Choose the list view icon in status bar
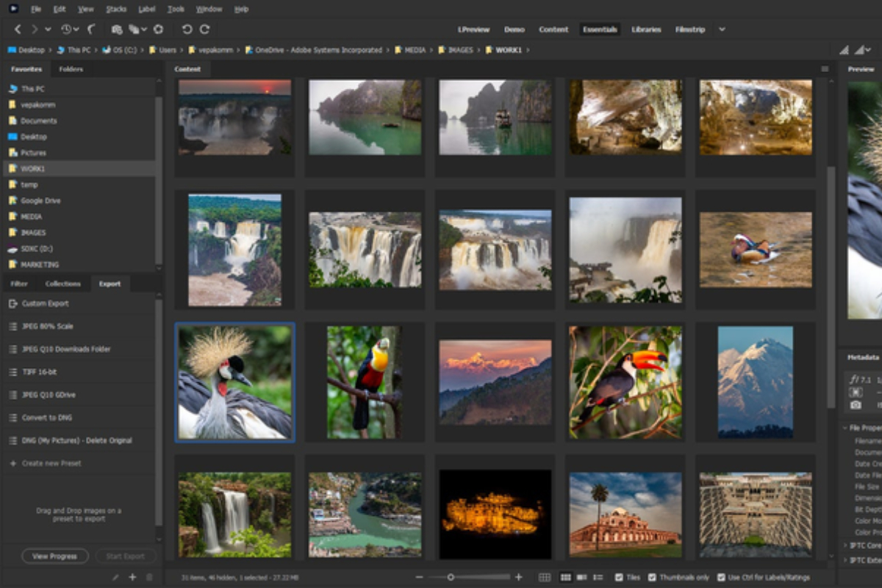882x588 pixels. tap(598, 577)
